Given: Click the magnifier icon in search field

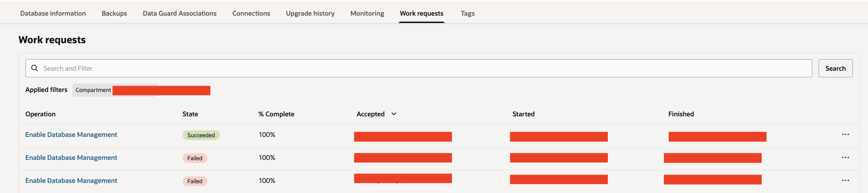Looking at the screenshot, I should (x=34, y=68).
